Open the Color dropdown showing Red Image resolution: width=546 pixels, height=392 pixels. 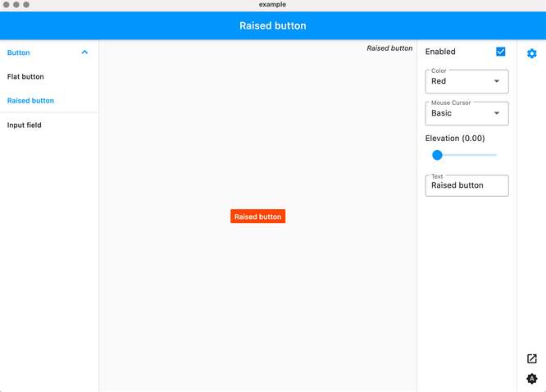coord(466,81)
